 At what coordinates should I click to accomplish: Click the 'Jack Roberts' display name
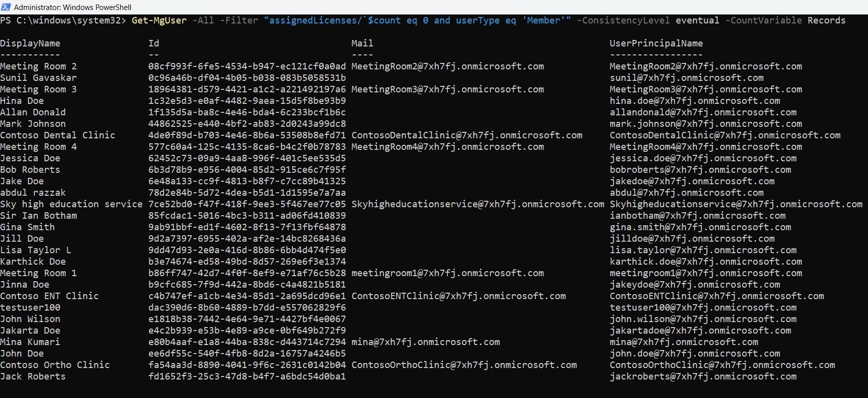point(33,377)
